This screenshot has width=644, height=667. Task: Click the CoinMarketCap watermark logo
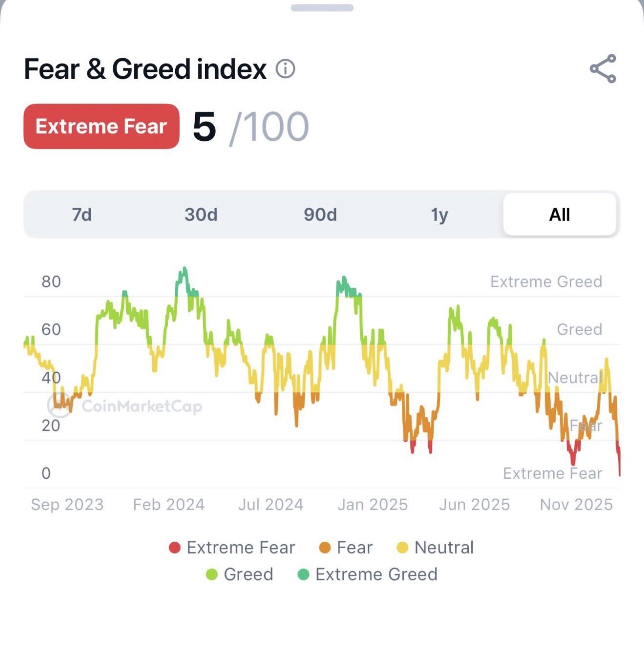(59, 405)
